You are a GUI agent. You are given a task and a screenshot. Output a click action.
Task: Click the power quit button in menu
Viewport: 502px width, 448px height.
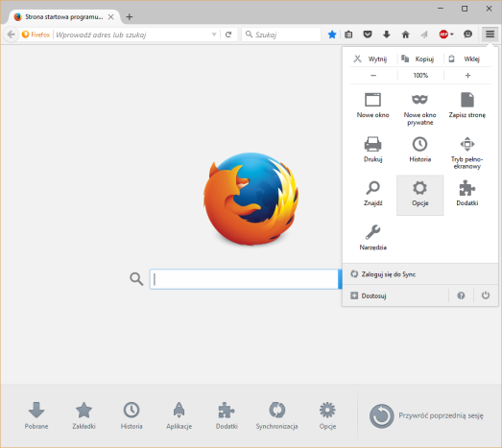click(486, 295)
